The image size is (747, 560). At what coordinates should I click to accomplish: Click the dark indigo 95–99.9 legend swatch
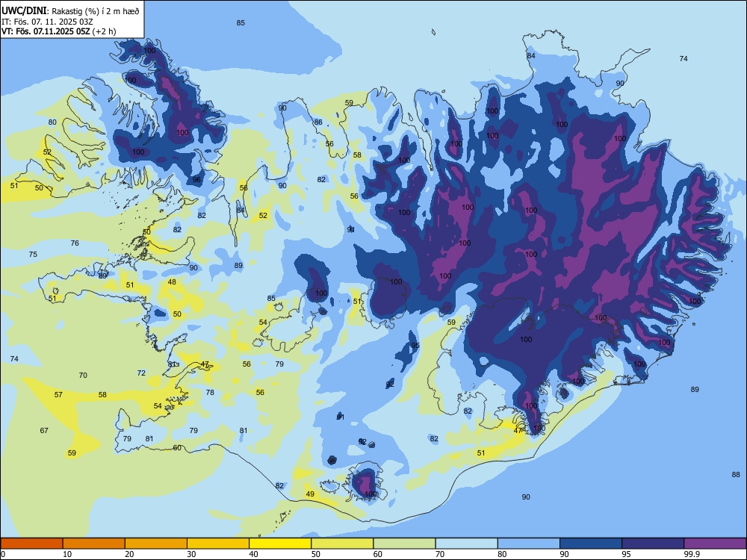coord(653,544)
